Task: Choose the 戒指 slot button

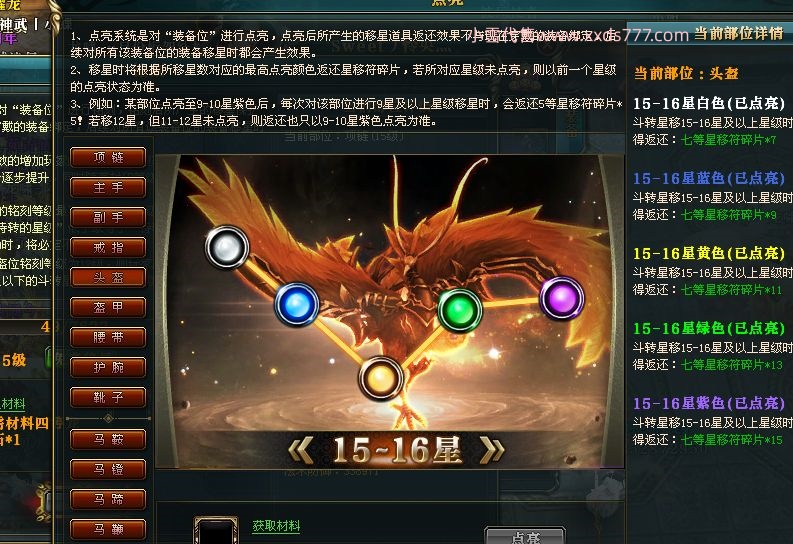Action: coord(108,247)
